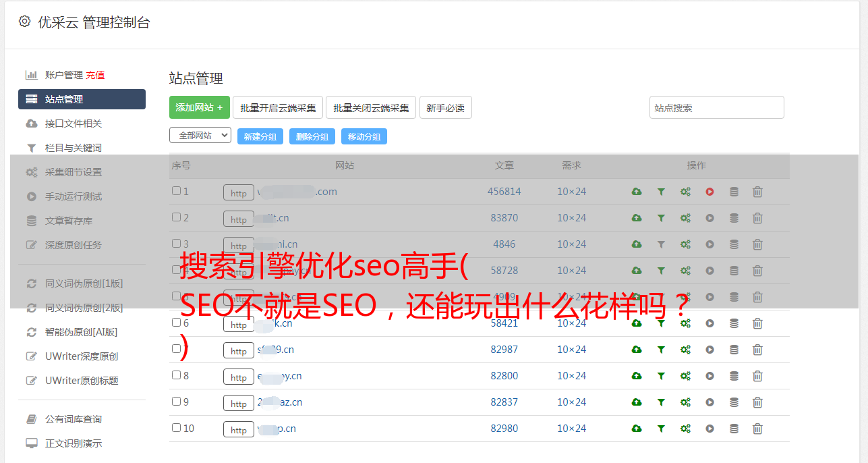Click trash icon for 58728 articles row
868x463 pixels.
pyautogui.click(x=757, y=271)
